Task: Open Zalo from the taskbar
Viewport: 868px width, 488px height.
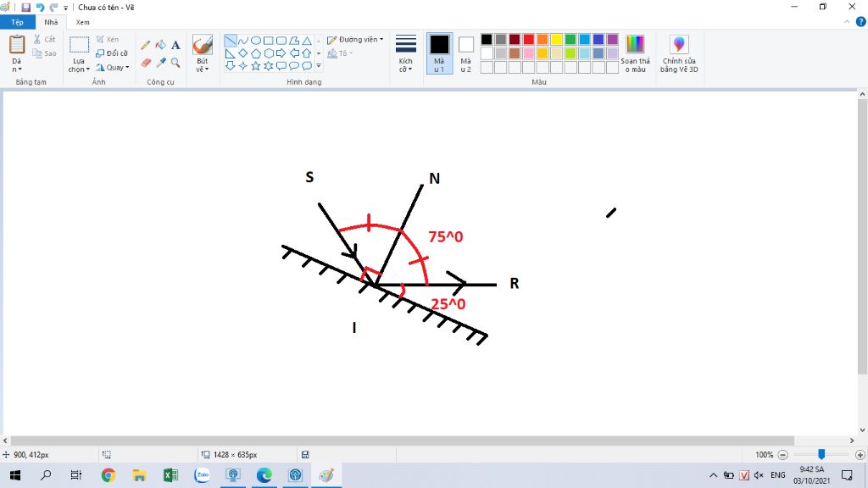Action: (x=202, y=474)
